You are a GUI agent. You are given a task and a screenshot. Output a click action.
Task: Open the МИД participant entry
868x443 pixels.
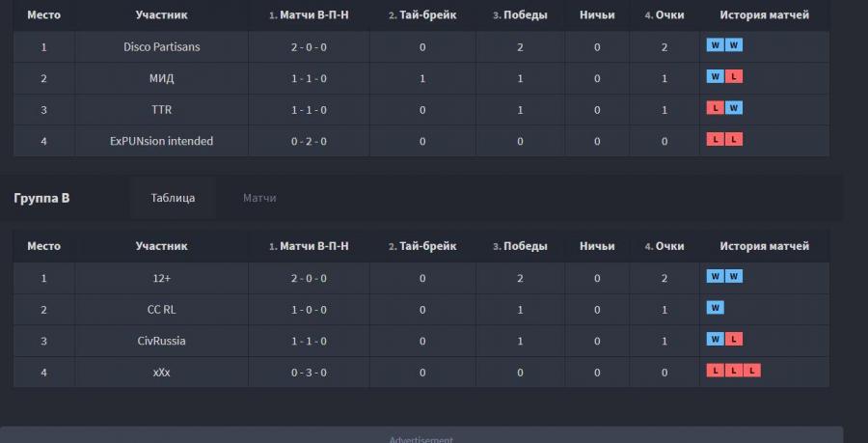(162, 78)
